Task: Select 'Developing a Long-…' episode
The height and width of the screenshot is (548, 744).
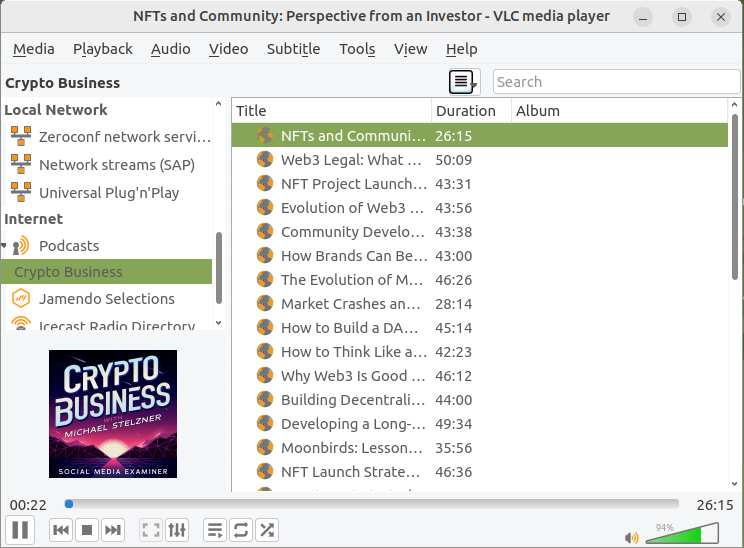Action: point(480,424)
